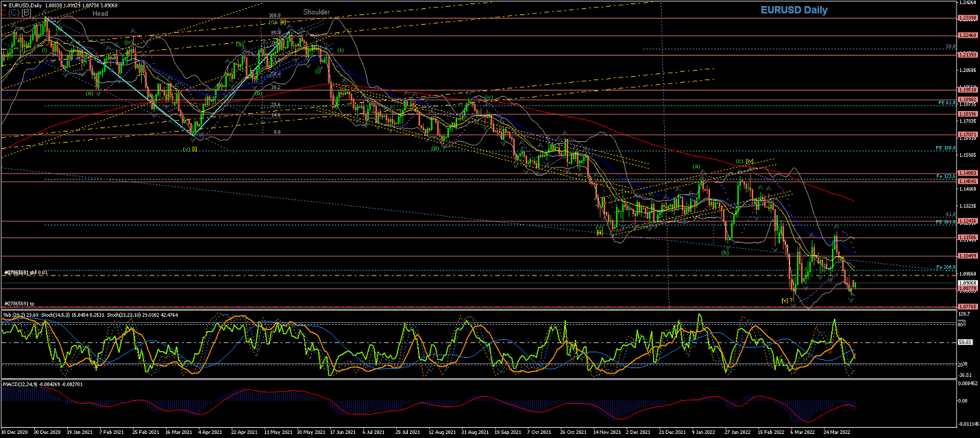
Task: Select the [B] wave marker
Action: (25, 12)
